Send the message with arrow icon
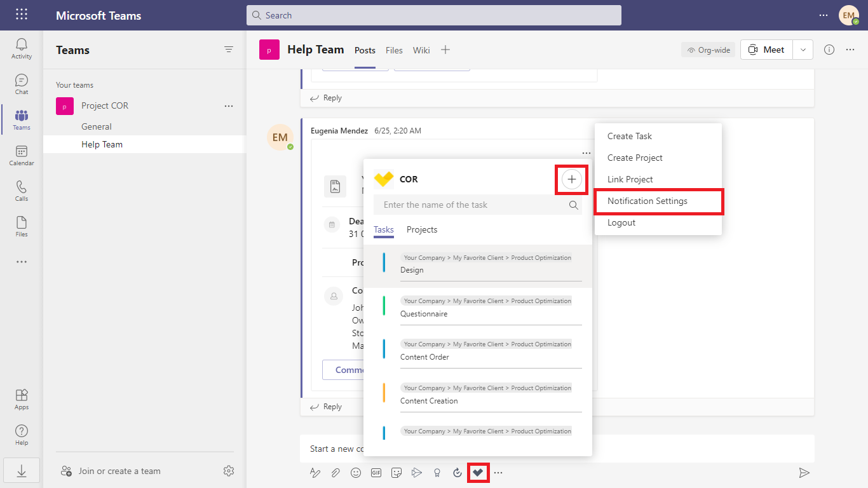The width and height of the screenshot is (868, 488). (804, 472)
